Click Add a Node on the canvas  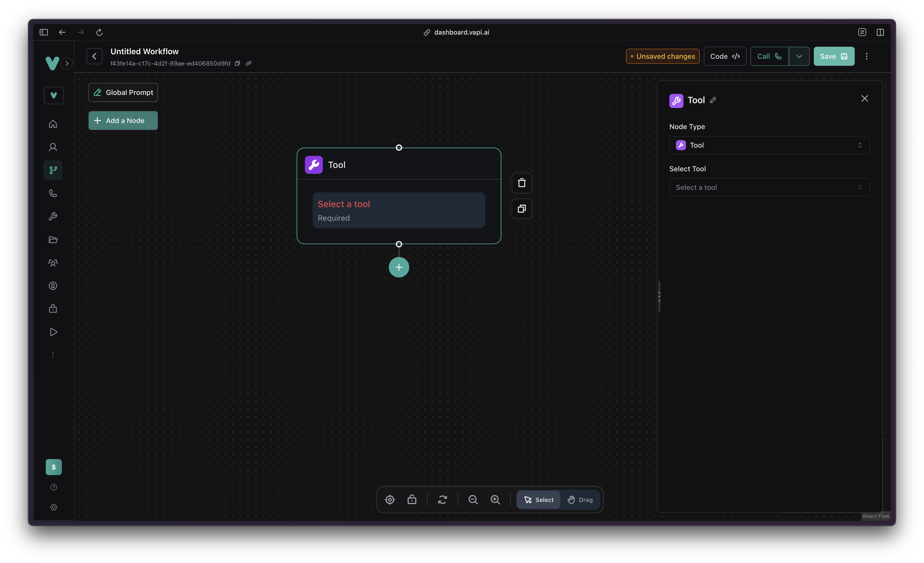tap(123, 120)
